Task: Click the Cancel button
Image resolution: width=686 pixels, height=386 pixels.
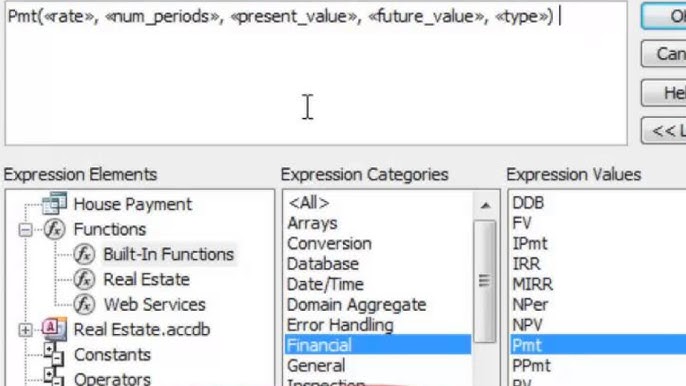Action: coord(664,54)
